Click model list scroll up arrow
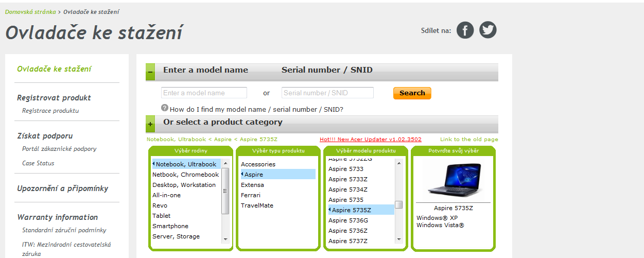Screen dimensions: 644x258 pos(398,163)
